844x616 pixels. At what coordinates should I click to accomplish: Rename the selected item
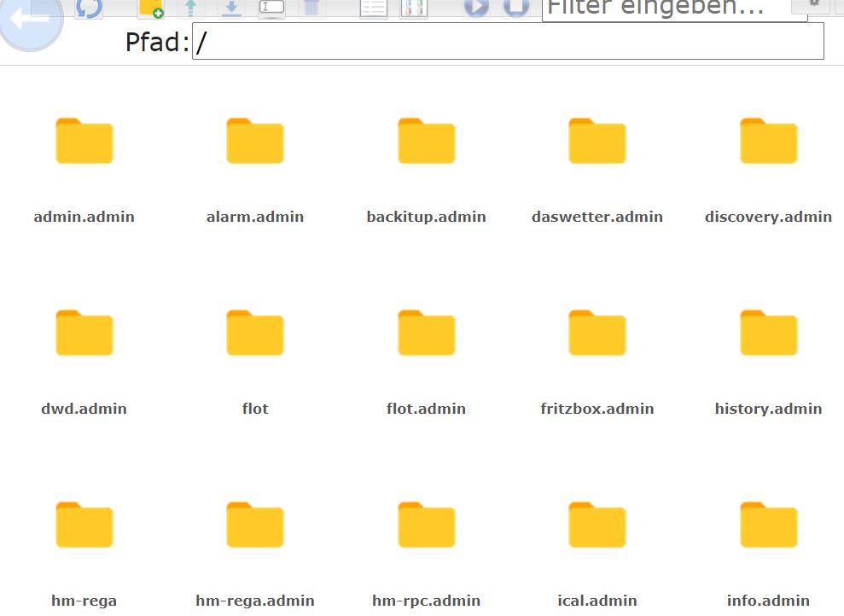tap(272, 9)
